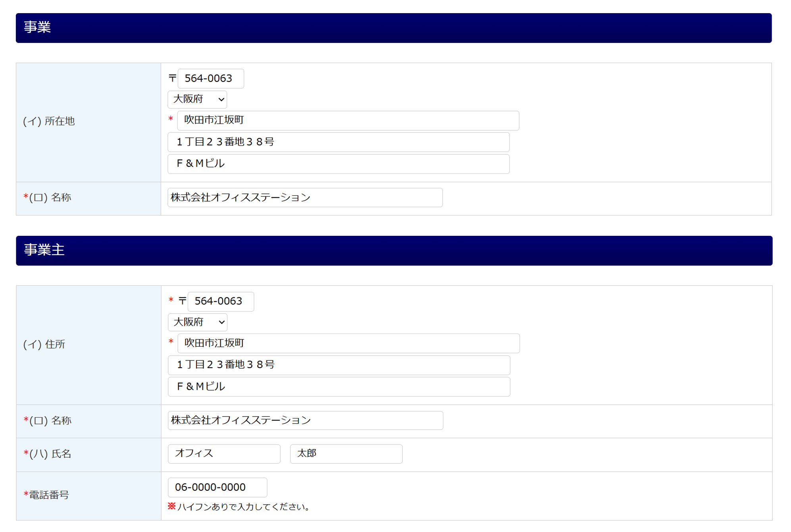Image resolution: width=791 pixels, height=532 pixels.
Task: Click the 事業 section header bar
Action: (393, 28)
